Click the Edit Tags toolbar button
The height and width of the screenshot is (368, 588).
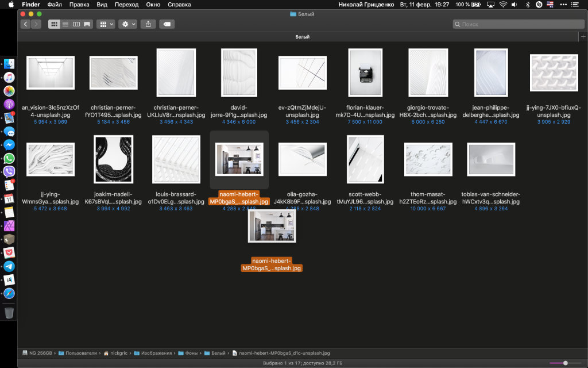(x=167, y=24)
